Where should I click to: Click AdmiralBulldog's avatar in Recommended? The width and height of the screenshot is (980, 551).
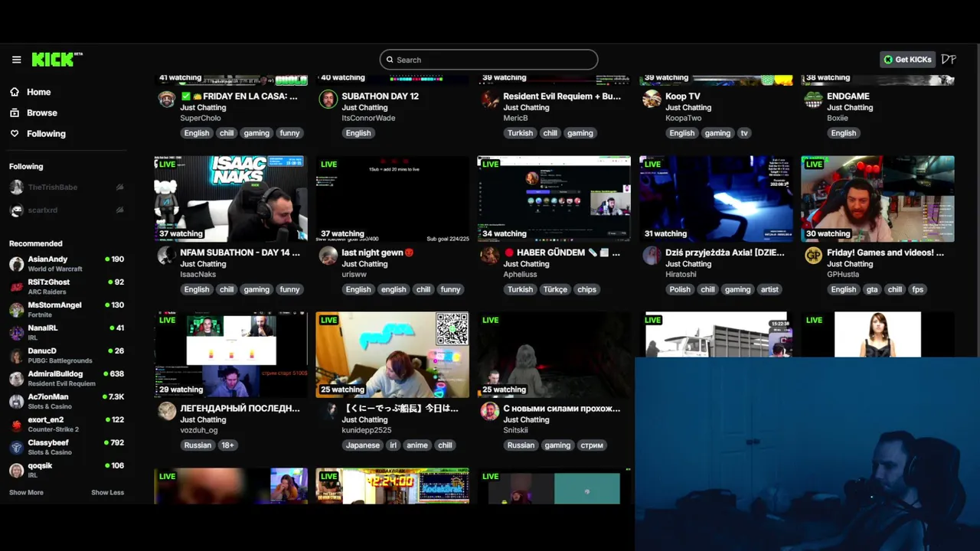(16, 379)
